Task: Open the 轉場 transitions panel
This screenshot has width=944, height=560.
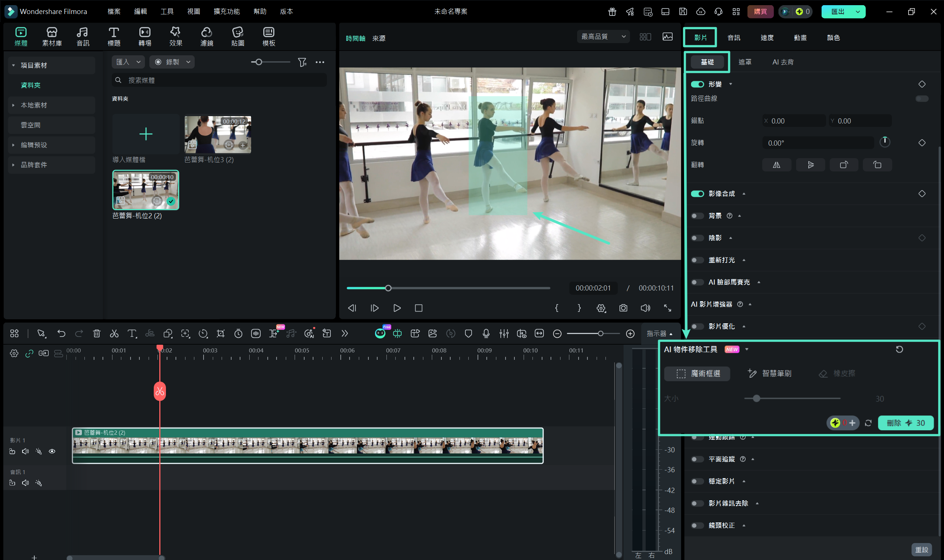Action: click(x=144, y=36)
